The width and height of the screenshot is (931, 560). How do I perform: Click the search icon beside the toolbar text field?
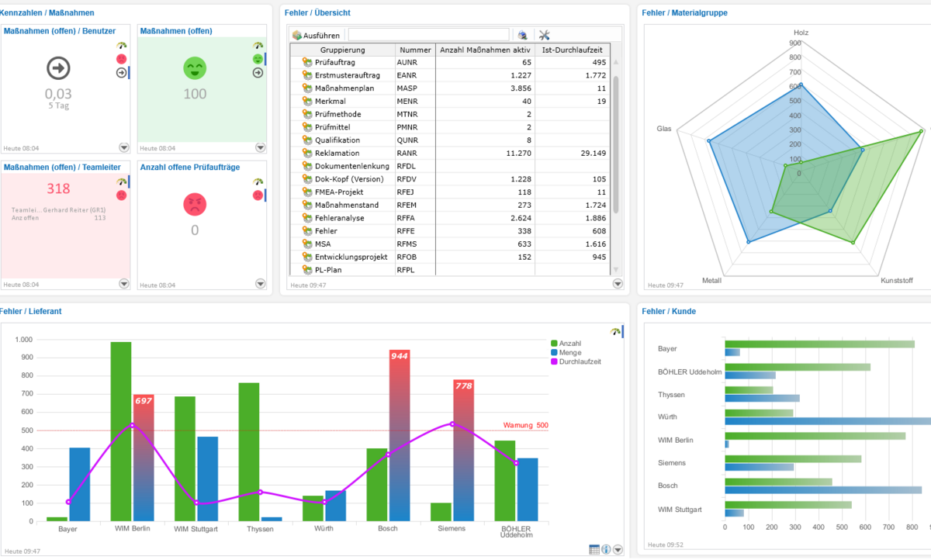pyautogui.click(x=523, y=35)
